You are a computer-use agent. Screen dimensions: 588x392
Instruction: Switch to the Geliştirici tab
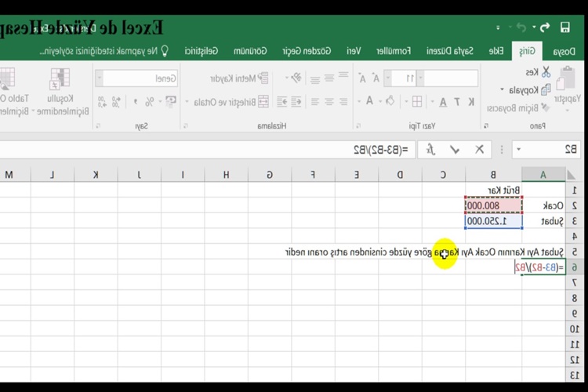coord(201,51)
